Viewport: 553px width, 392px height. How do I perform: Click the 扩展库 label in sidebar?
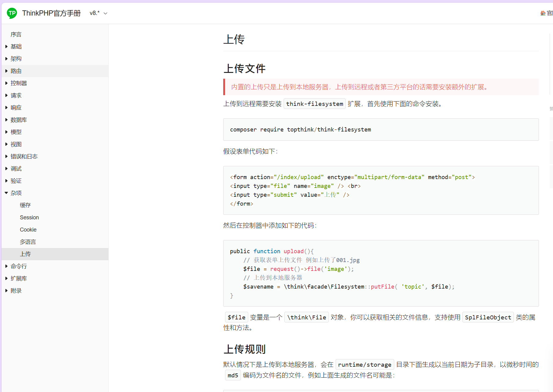[19, 279]
